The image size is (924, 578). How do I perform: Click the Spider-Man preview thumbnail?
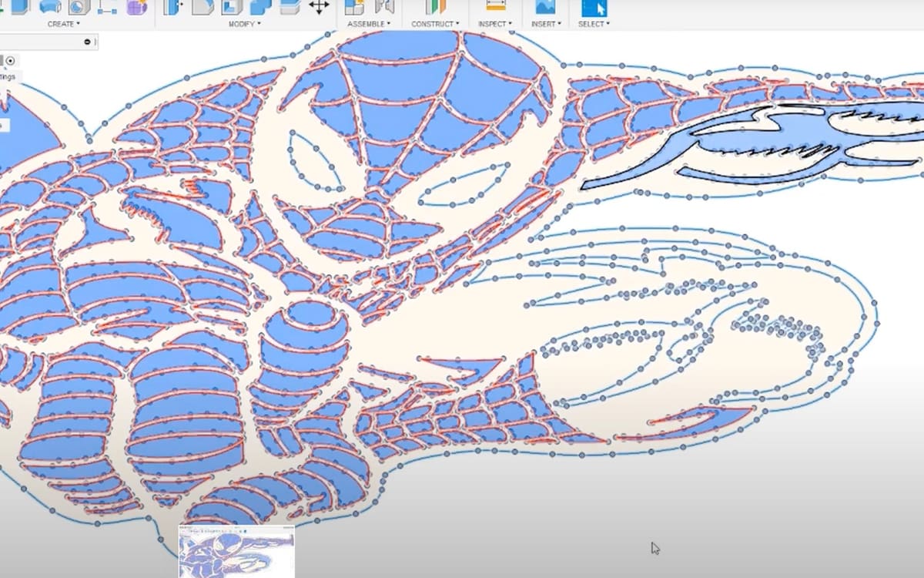236,551
